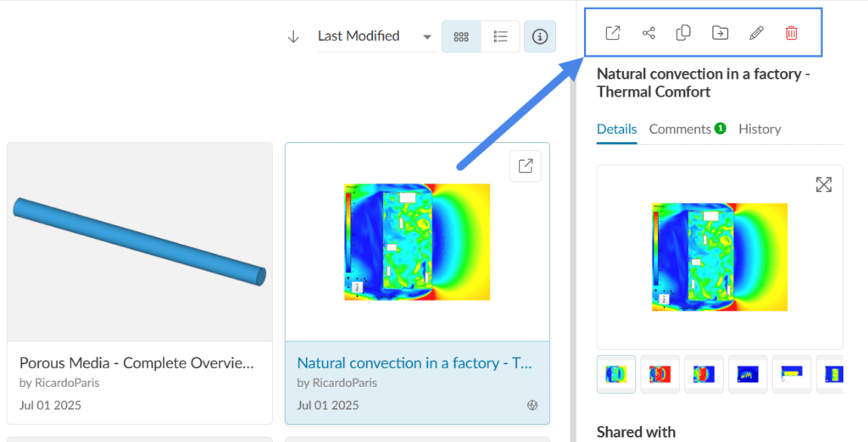
Task: Toggle the info details panel
Action: tap(540, 36)
